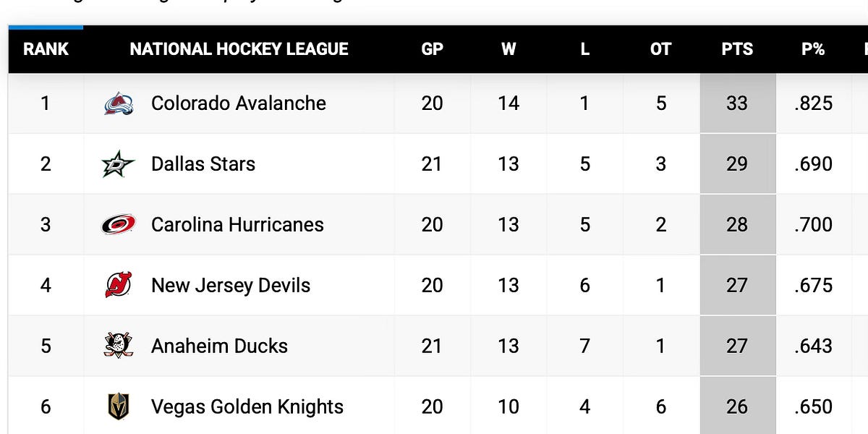868x434 pixels.
Task: Open the Carolina Hurricanes team page
Action: [x=237, y=224]
